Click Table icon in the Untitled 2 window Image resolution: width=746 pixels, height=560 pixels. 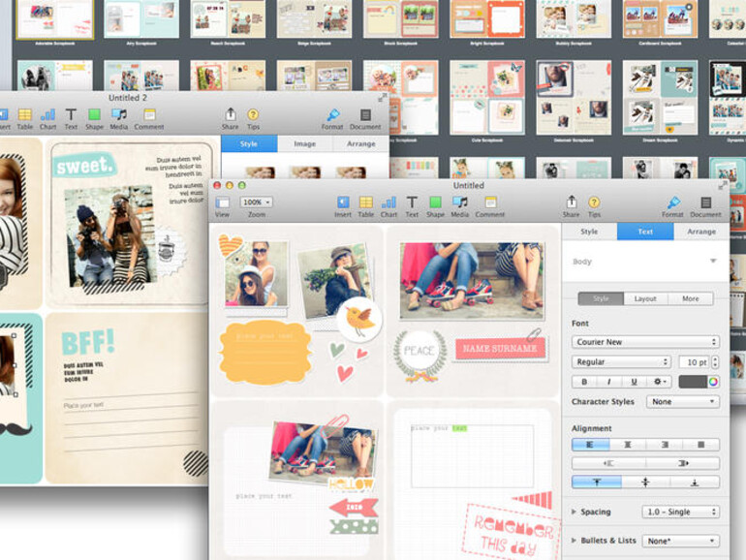pyautogui.click(x=25, y=114)
